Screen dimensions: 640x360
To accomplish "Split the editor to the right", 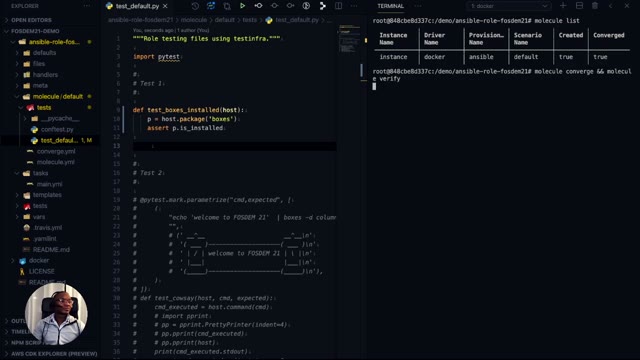I will [338, 6].
